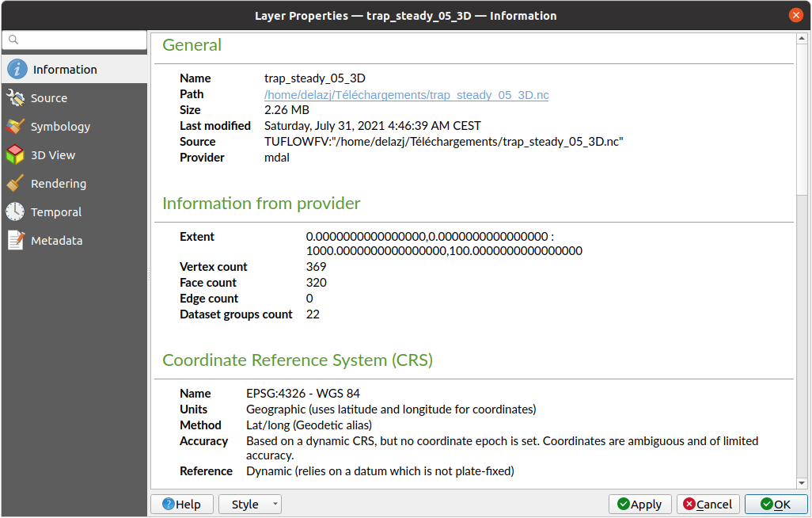Click the Rendering brush icon
The image size is (812, 518).
point(16,184)
